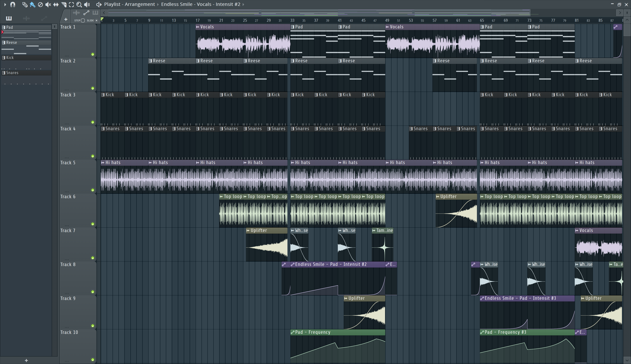Select the Slip edit tool

pos(56,4)
